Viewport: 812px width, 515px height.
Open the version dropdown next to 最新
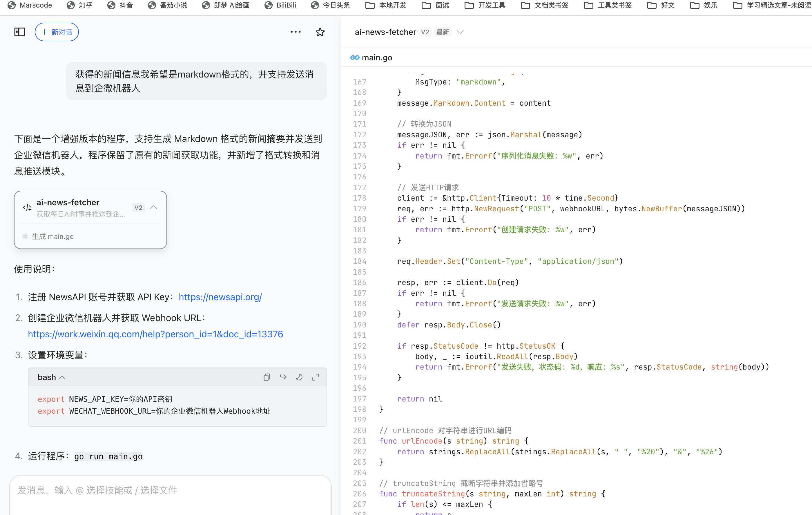[x=460, y=32]
